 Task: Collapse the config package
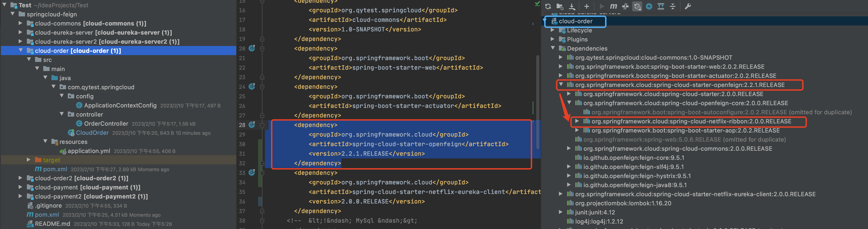coord(62,96)
